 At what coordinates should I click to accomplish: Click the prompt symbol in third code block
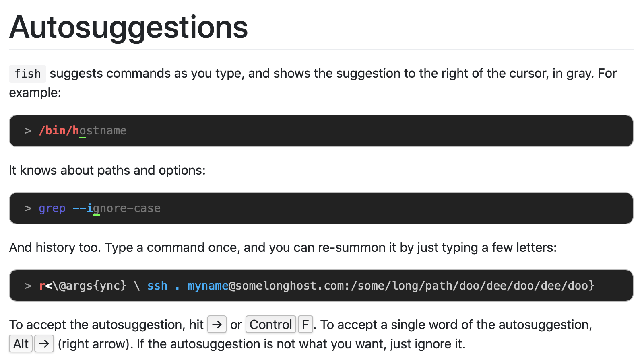click(x=28, y=286)
